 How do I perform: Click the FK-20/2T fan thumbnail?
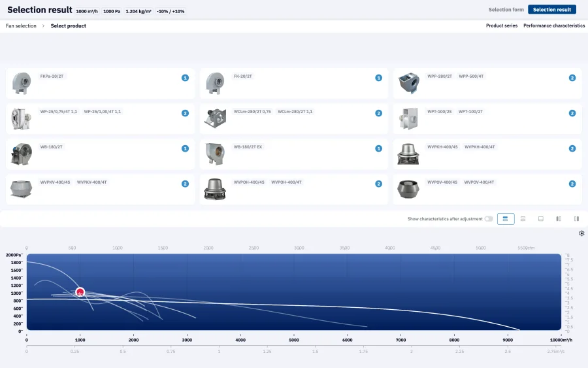pos(215,83)
